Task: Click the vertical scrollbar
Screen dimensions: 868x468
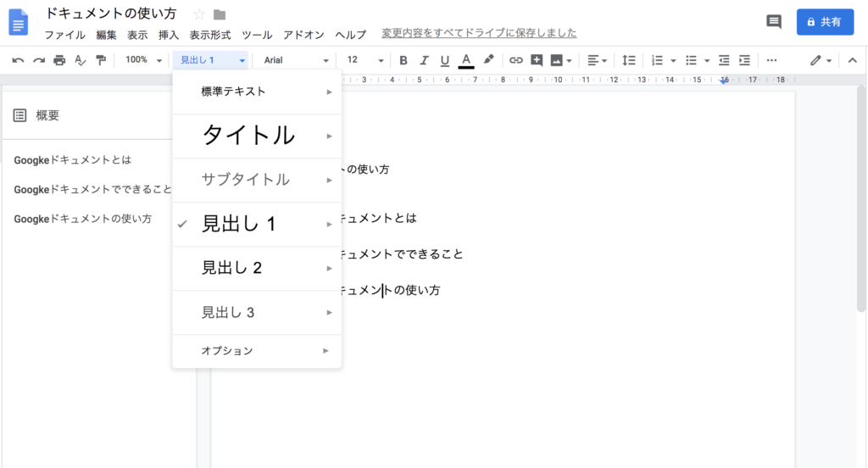Action: point(861,199)
